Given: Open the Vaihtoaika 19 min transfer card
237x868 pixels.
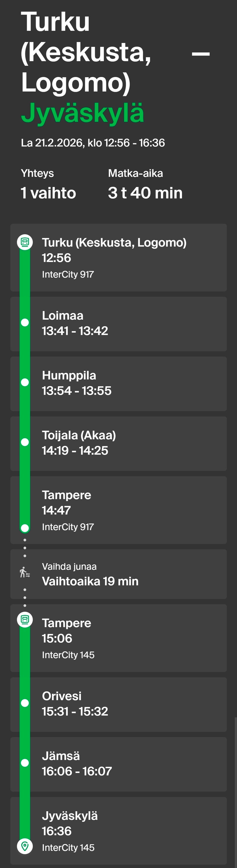Looking at the screenshot, I should click(x=118, y=574).
